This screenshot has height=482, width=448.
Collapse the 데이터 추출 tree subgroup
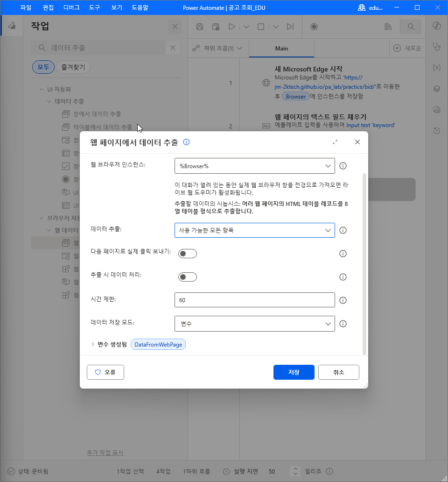coord(49,101)
